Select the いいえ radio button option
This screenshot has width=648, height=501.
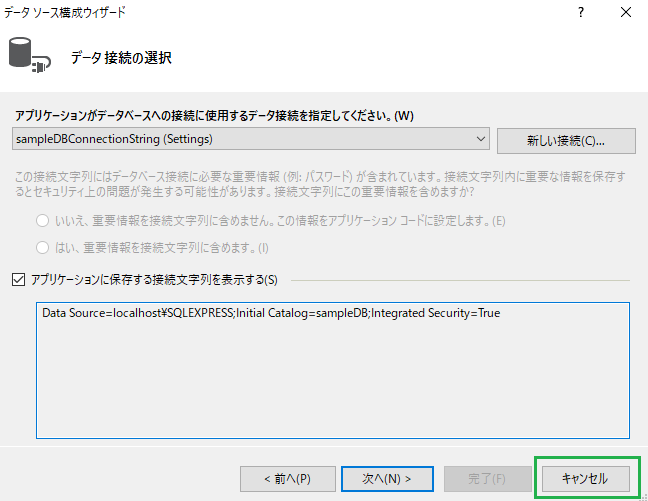click(43, 221)
